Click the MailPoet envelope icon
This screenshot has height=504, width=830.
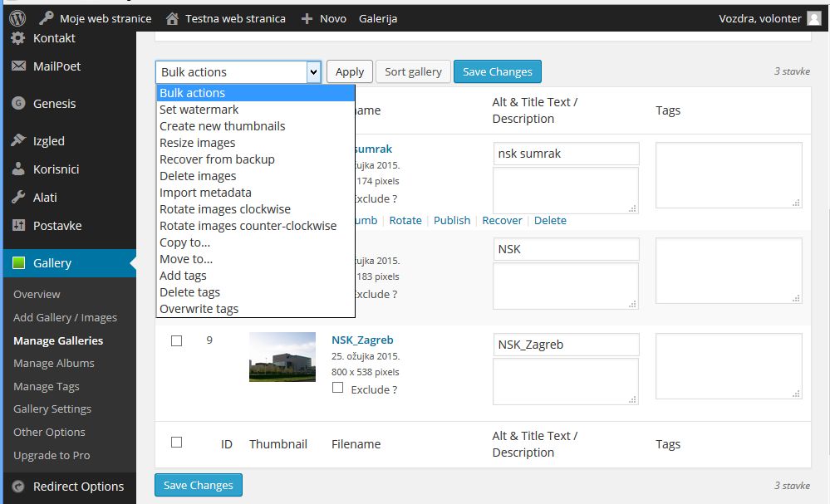click(x=18, y=66)
